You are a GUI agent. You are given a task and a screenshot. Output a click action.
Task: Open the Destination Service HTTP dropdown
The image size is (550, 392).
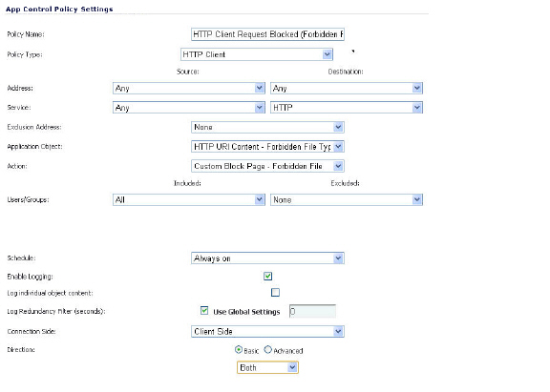point(347,108)
